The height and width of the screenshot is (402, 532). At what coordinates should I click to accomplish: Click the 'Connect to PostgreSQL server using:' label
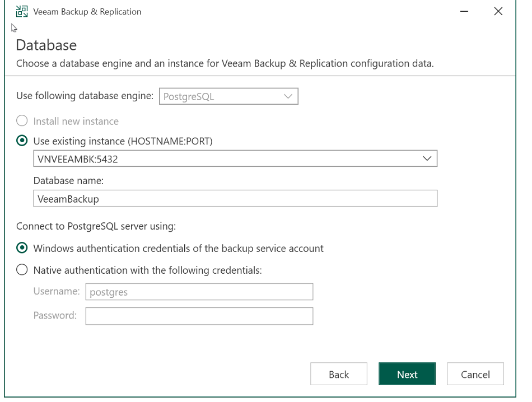[x=96, y=226]
